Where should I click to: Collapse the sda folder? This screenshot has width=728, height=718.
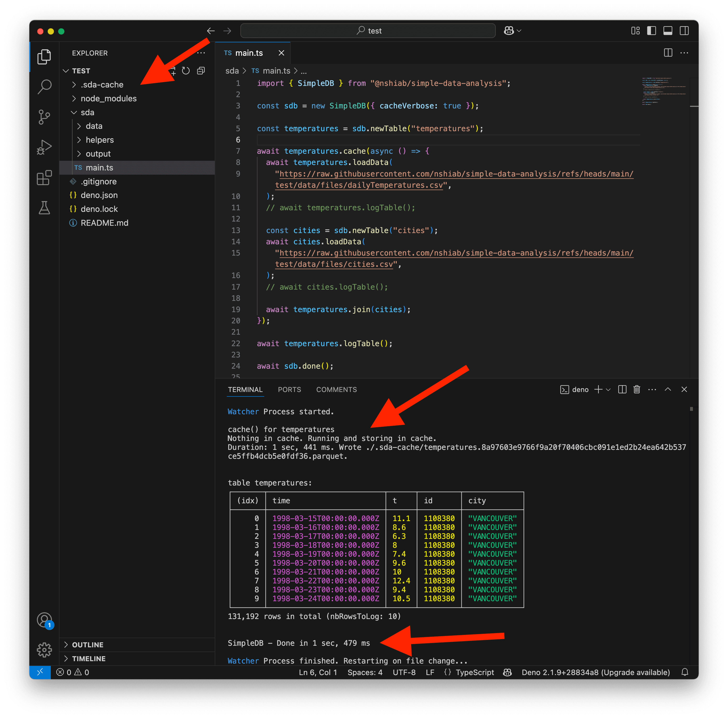pyautogui.click(x=87, y=113)
